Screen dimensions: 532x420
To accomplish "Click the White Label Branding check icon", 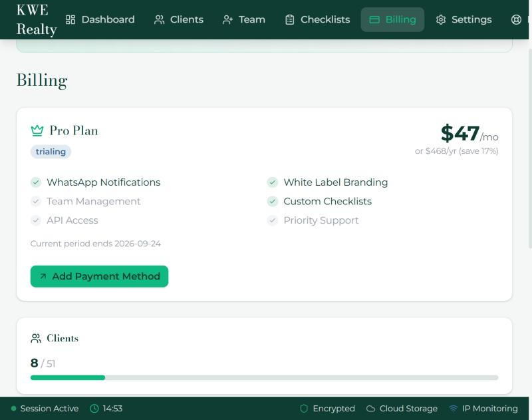I will (x=272, y=182).
